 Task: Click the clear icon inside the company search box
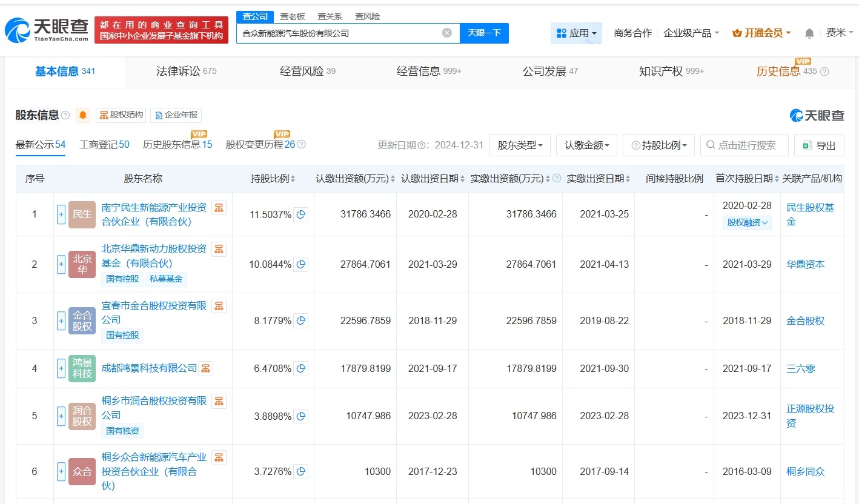[447, 33]
